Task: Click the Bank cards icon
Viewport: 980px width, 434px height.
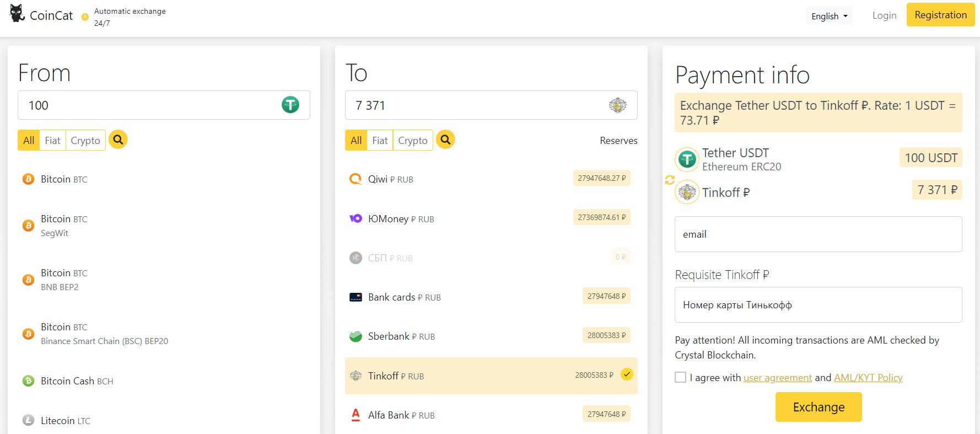Action: click(x=356, y=297)
